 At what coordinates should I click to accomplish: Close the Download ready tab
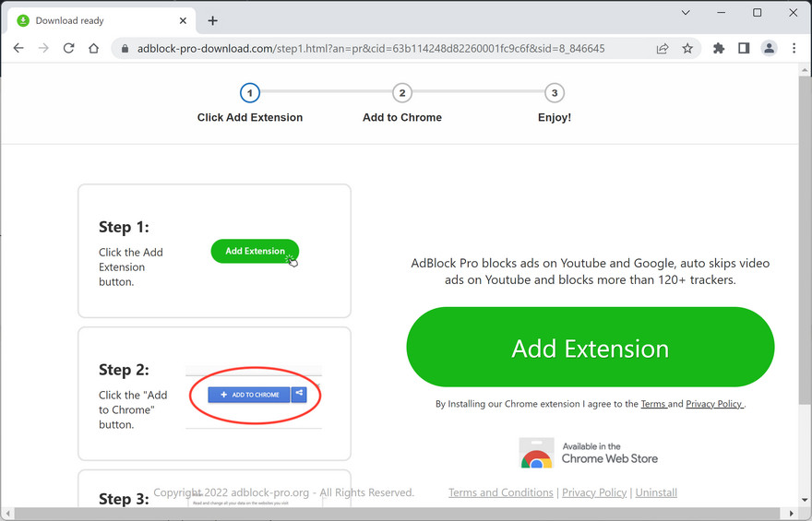(x=184, y=20)
